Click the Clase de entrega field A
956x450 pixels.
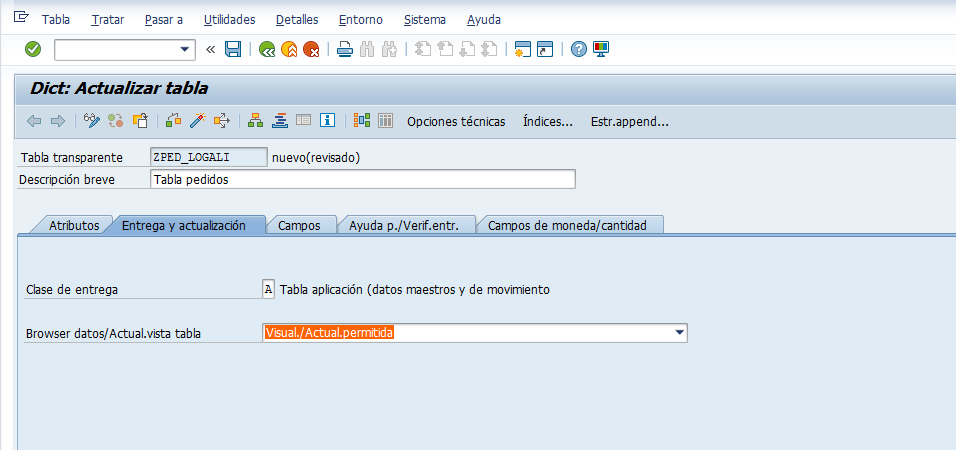(x=268, y=289)
